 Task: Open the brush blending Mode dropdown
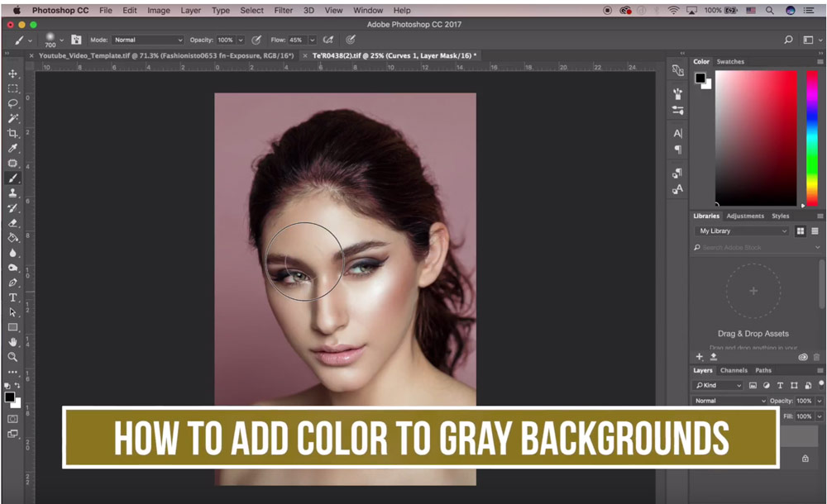[x=147, y=39]
